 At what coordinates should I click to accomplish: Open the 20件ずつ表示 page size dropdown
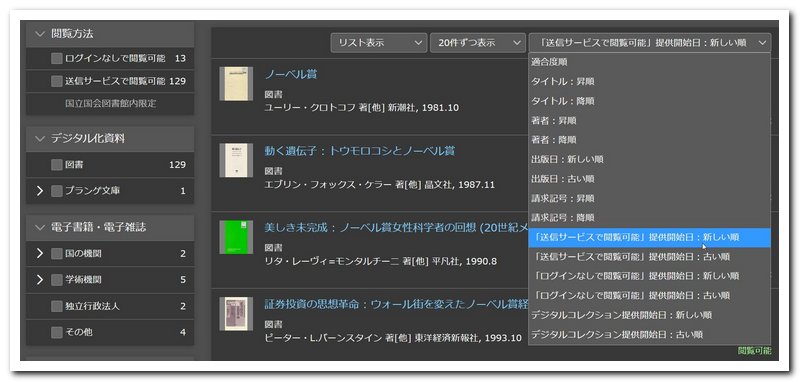tap(478, 43)
